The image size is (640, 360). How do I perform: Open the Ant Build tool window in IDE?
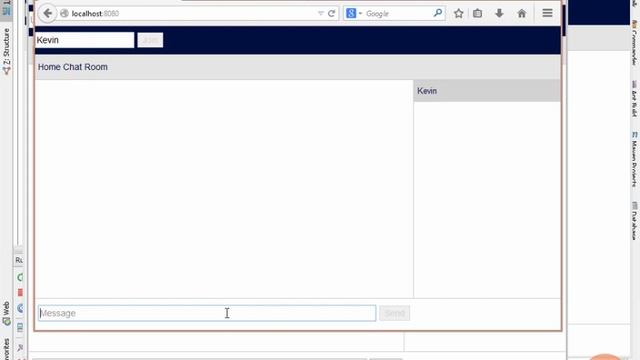pyautogui.click(x=634, y=98)
